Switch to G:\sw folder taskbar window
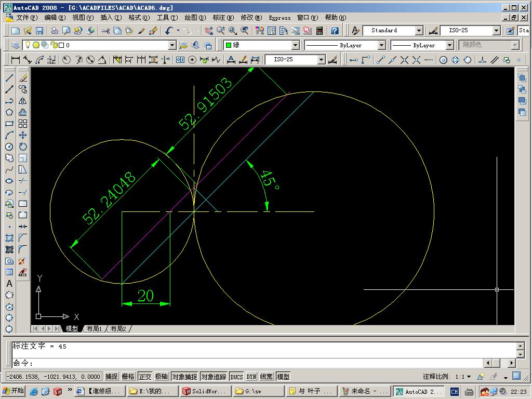 [x=258, y=391]
